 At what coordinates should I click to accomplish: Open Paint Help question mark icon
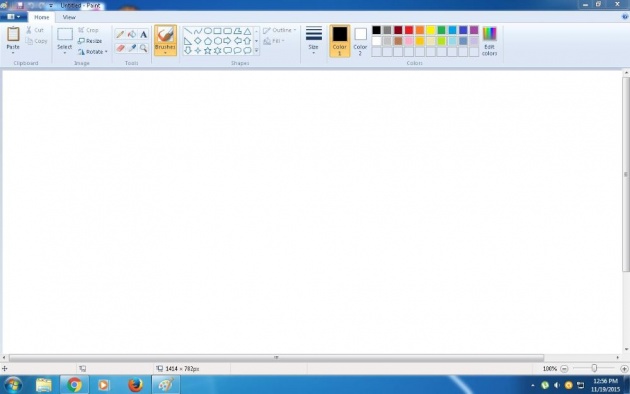pos(625,17)
